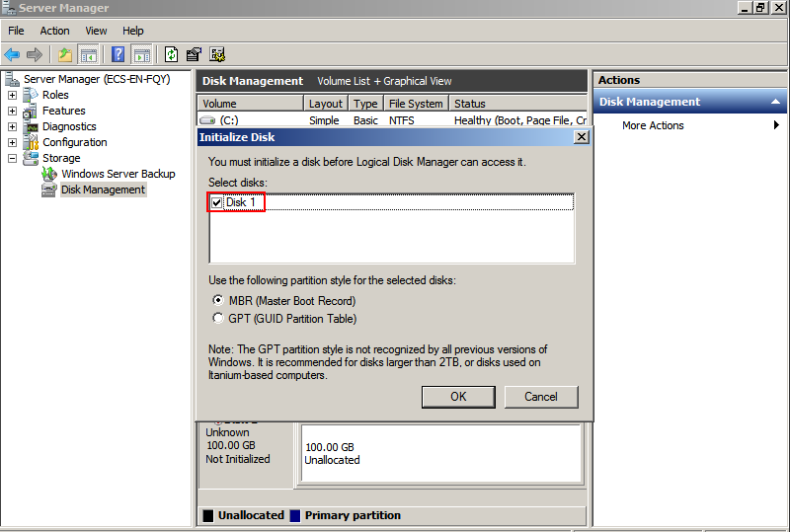Click Basic type cell of C: row
The width and height of the screenshot is (790, 532).
[365, 120]
